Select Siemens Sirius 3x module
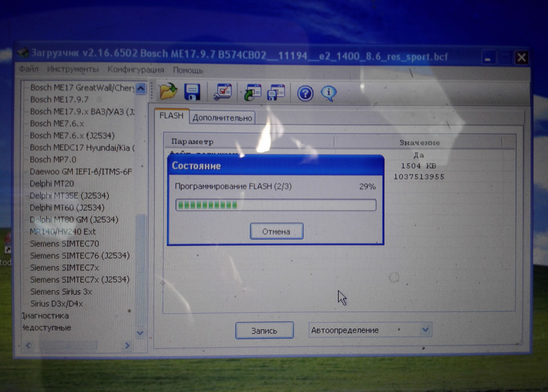The width and height of the screenshot is (548, 392). pyautogui.click(x=61, y=292)
